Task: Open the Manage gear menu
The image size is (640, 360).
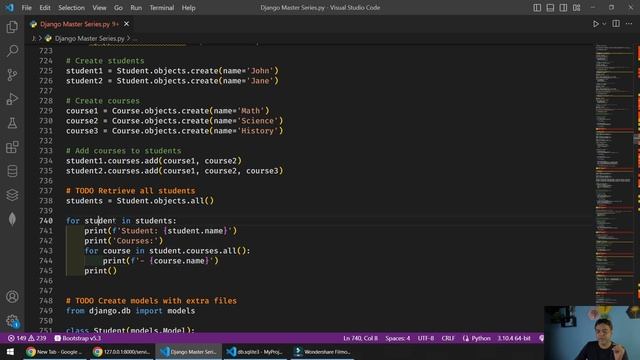Action: click(x=12, y=321)
